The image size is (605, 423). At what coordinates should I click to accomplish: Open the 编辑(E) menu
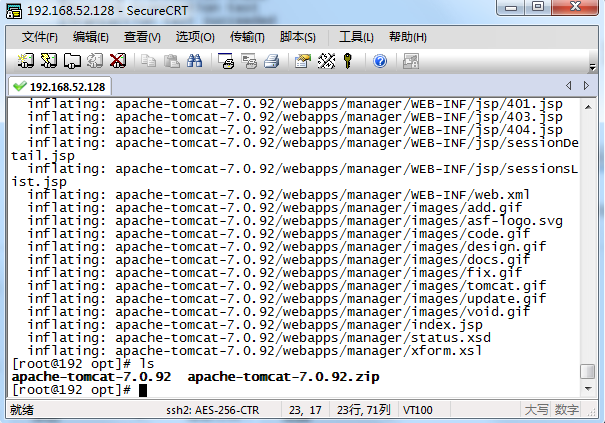tap(91, 37)
